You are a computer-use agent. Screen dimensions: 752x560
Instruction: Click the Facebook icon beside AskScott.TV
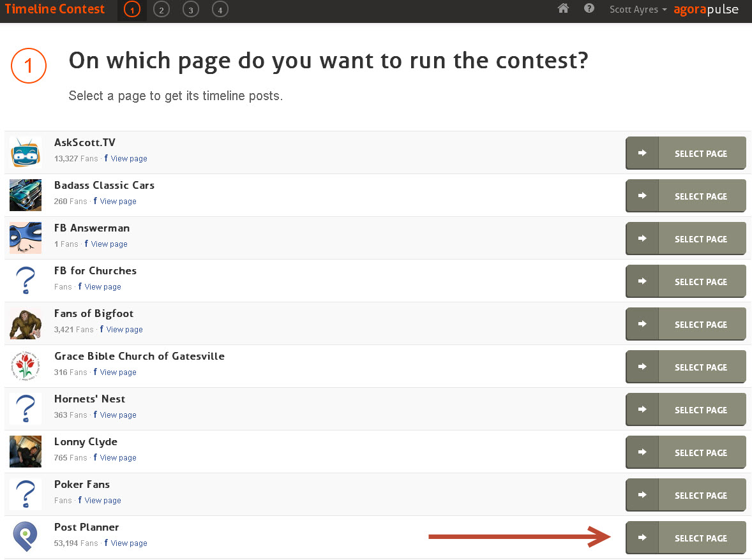click(106, 158)
